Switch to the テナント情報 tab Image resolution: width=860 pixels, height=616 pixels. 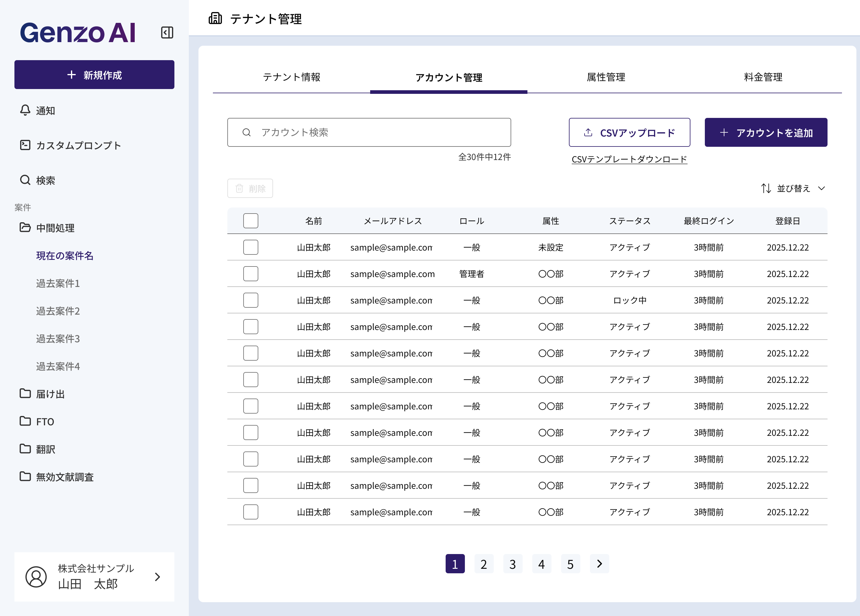292,77
